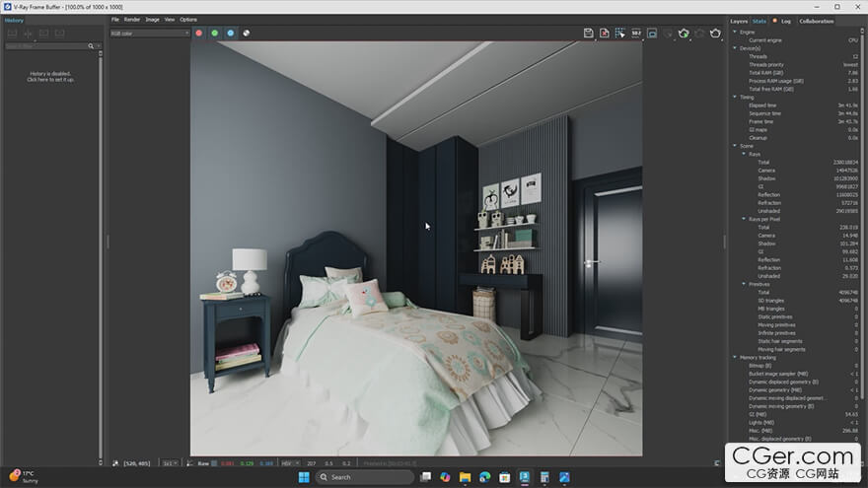Viewport: 868px width, 488px height.
Task: Open the Collaboration tab
Action: click(x=816, y=21)
